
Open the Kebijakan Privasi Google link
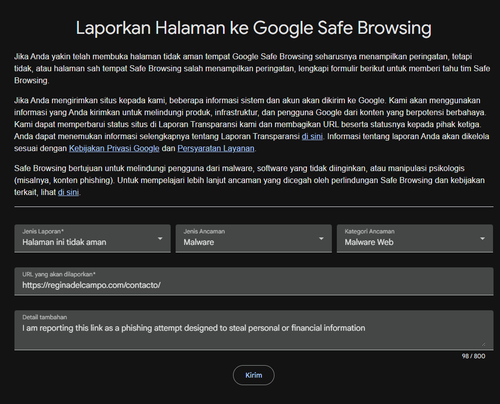click(114, 148)
